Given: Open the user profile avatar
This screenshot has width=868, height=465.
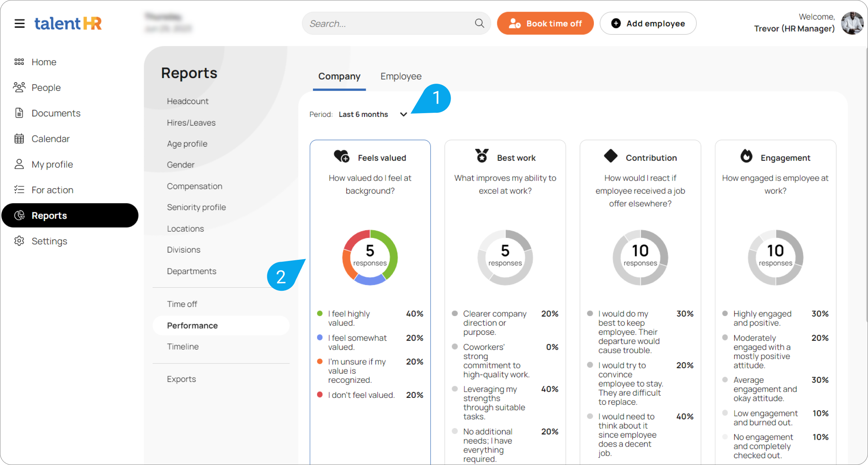Looking at the screenshot, I should 852,23.
